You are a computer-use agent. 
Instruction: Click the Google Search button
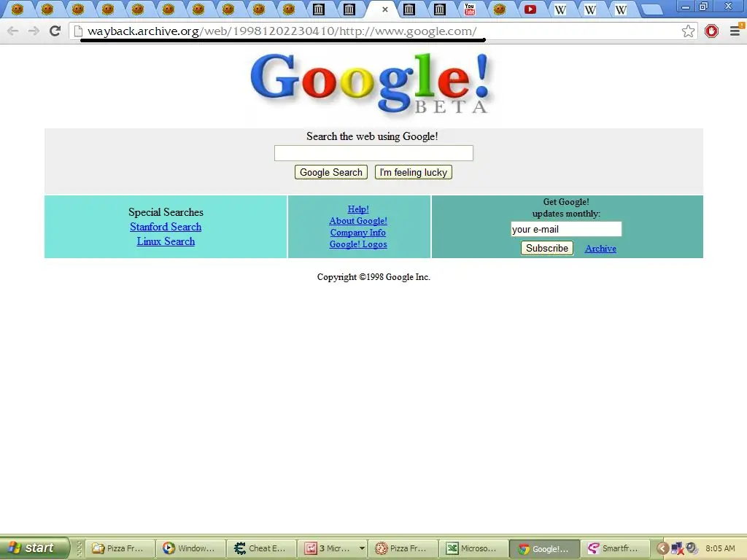pos(331,172)
